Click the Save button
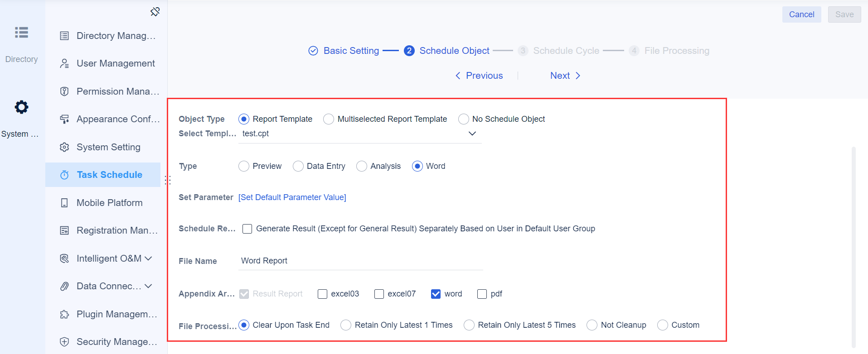868x354 pixels. pyautogui.click(x=844, y=14)
